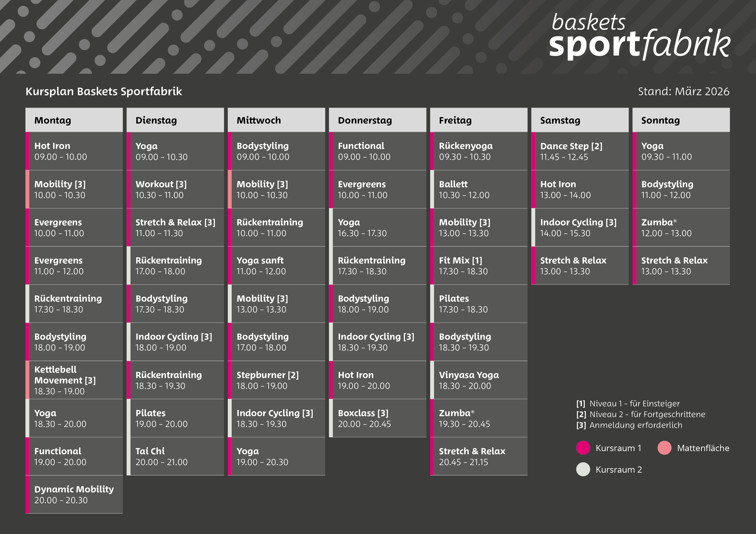The image size is (756, 534).
Task: Click Sunday's Zumba class entry
Action: 681,227
